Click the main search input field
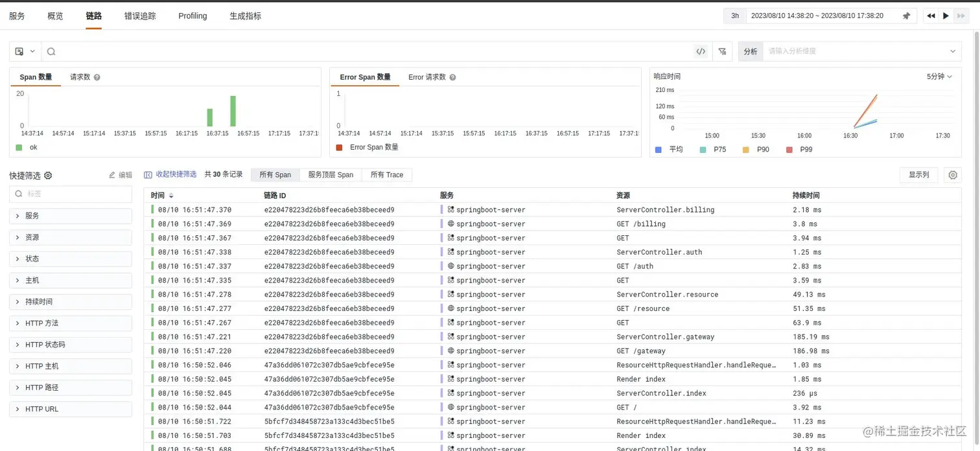This screenshot has width=980, height=451. click(375, 51)
